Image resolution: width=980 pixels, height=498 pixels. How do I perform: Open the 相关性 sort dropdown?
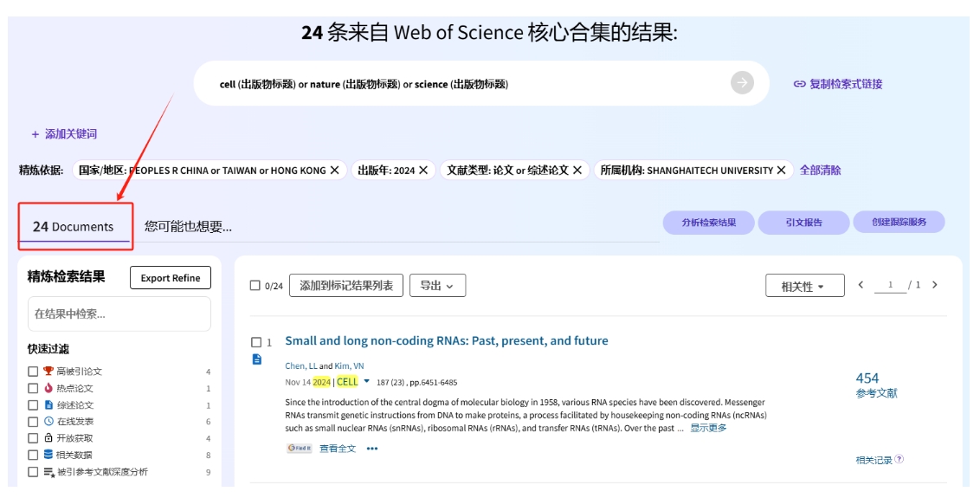point(804,286)
